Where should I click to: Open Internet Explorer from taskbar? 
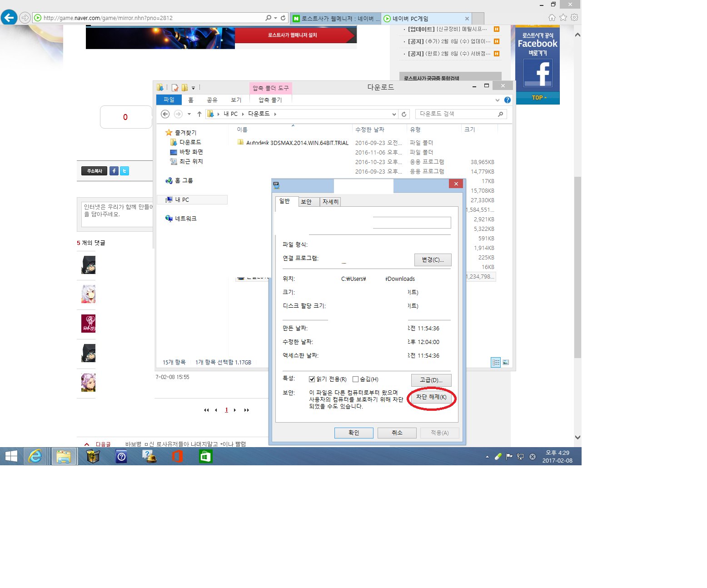click(35, 456)
